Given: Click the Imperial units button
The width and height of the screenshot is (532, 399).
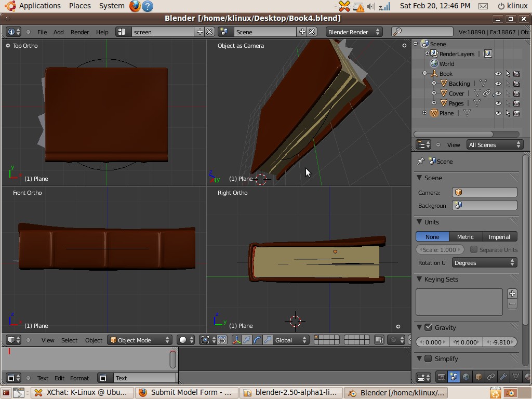Looking at the screenshot, I should 499,236.
